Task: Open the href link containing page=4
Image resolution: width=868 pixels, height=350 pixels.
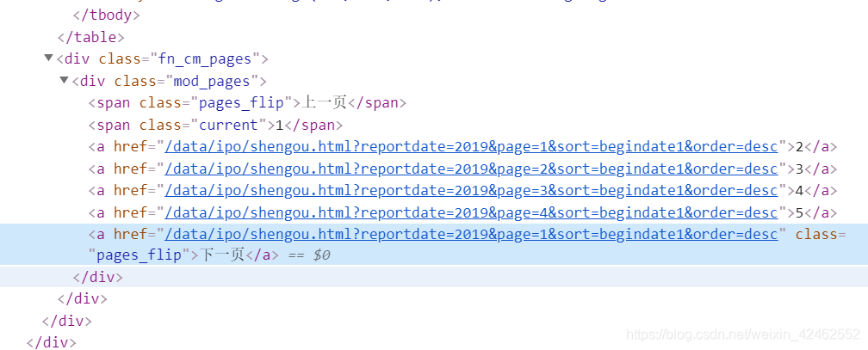Action: [x=471, y=212]
